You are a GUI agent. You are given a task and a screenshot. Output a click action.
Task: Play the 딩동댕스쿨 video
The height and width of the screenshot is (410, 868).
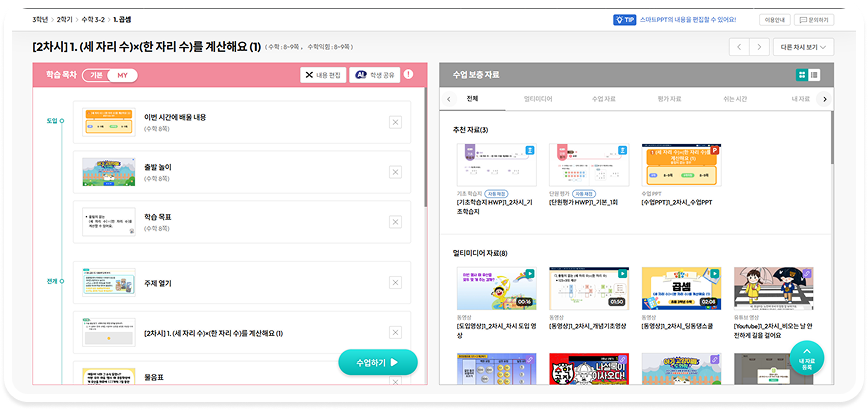715,273
